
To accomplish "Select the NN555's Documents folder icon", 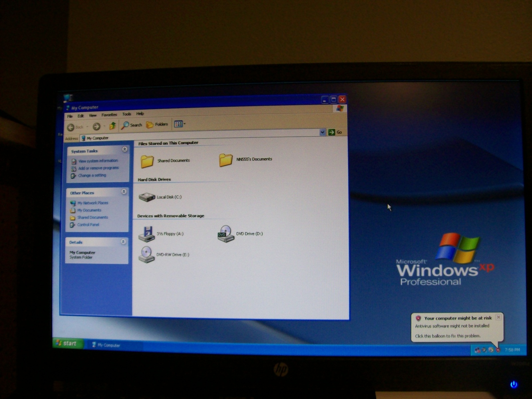I will tap(226, 160).
